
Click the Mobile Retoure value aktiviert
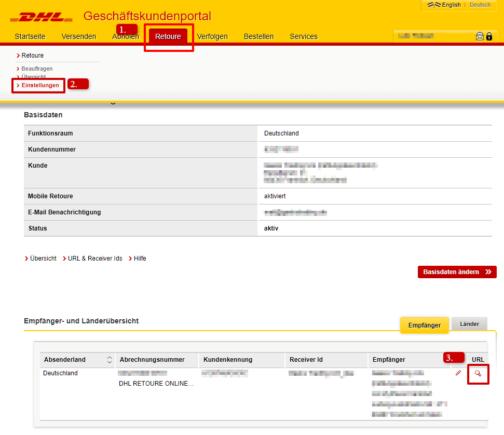click(275, 196)
